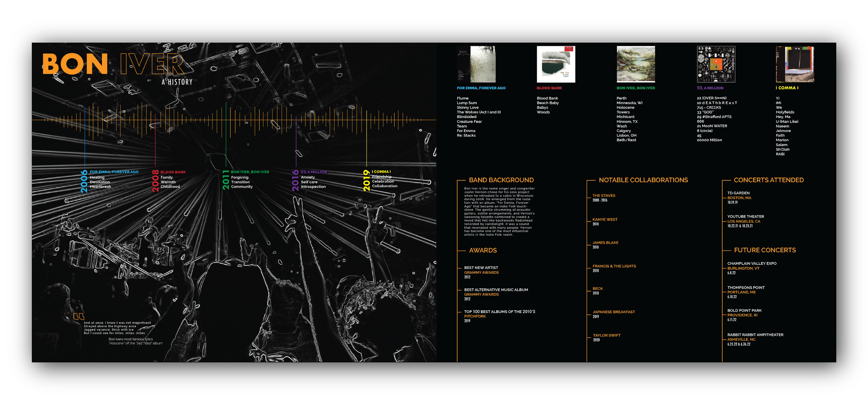This screenshot has height=405, width=868.
Task: Select the 2011 year marker on the timeline
Action: pyautogui.click(x=226, y=180)
